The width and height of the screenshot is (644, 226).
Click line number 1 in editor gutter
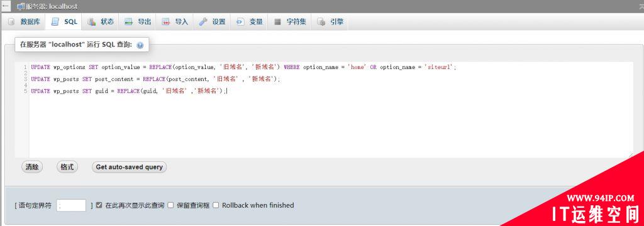[25, 67]
